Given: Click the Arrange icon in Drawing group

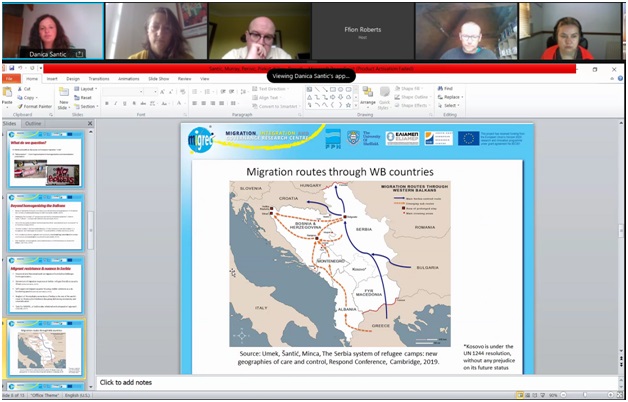Looking at the screenshot, I should 368,94.
